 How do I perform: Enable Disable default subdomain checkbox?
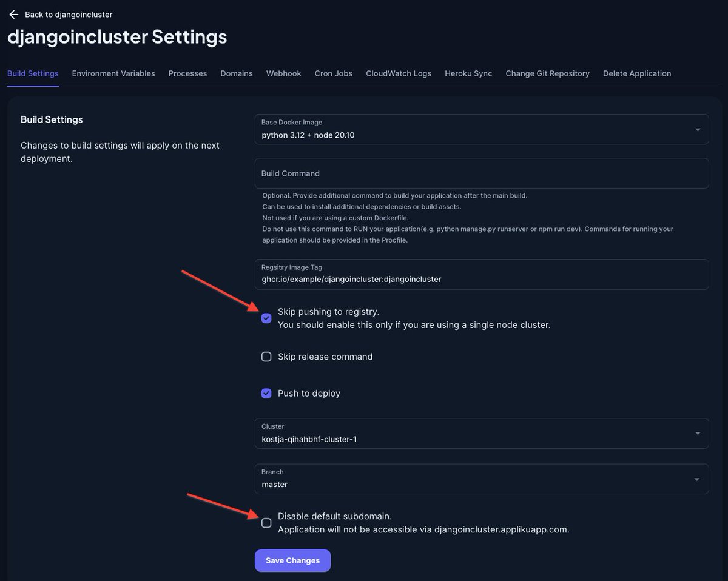coord(266,523)
